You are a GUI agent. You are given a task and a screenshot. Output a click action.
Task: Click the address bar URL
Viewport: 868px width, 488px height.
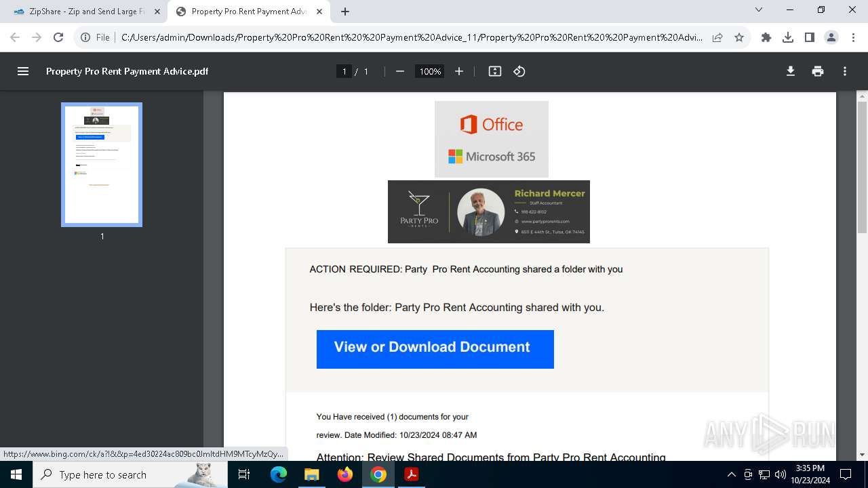pyautogui.click(x=411, y=37)
